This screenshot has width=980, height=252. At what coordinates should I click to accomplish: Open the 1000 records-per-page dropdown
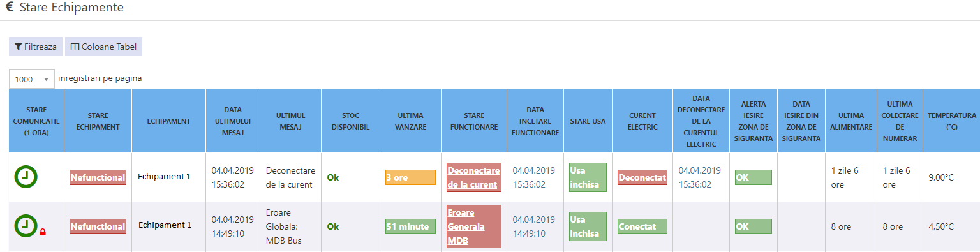31,79
